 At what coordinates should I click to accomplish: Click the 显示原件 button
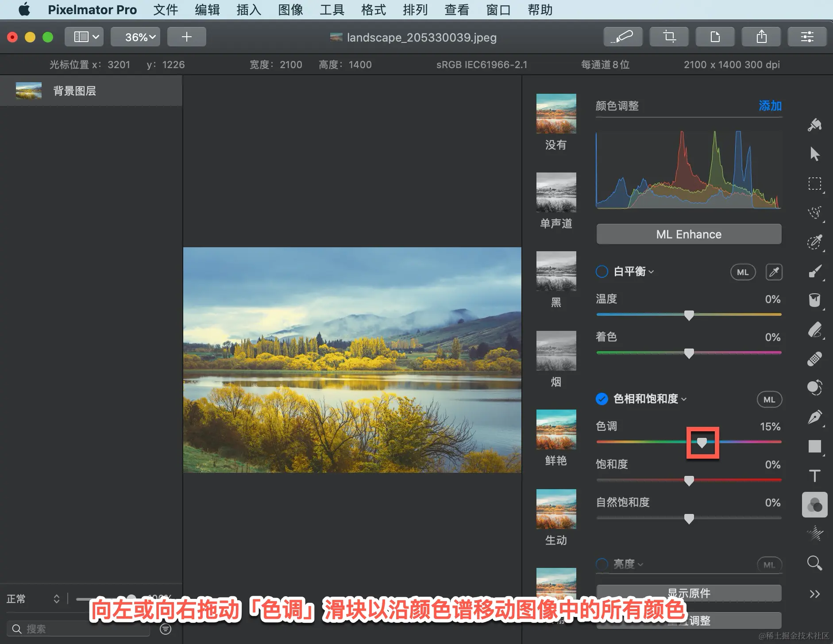pos(689,593)
